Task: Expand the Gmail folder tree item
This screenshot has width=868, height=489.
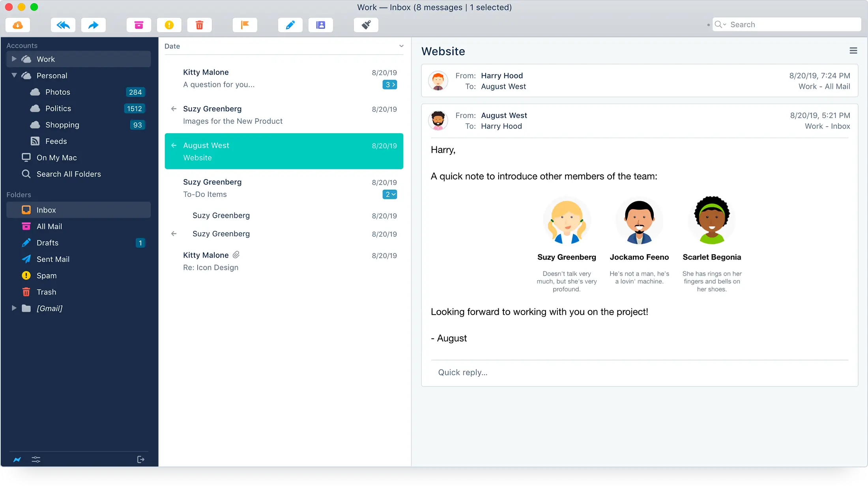Action: tap(13, 308)
